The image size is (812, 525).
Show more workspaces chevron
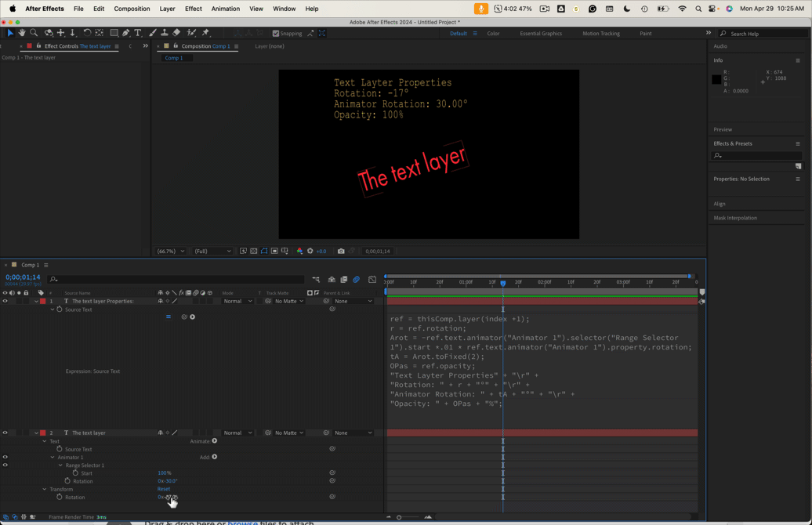[x=709, y=33]
